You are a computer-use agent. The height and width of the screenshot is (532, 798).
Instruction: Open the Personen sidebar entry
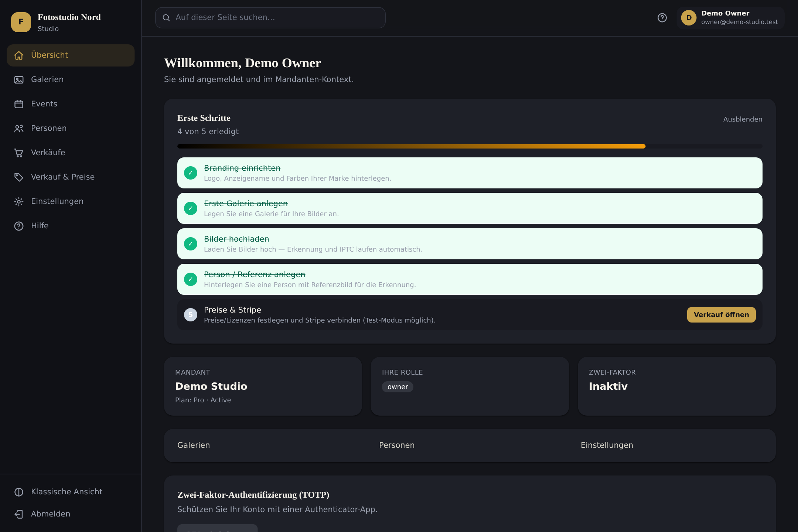coord(71,129)
